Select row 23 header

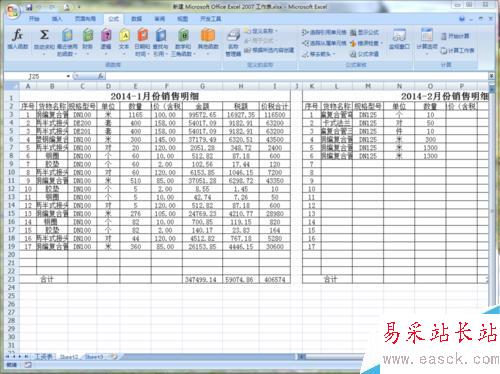tap(12, 279)
